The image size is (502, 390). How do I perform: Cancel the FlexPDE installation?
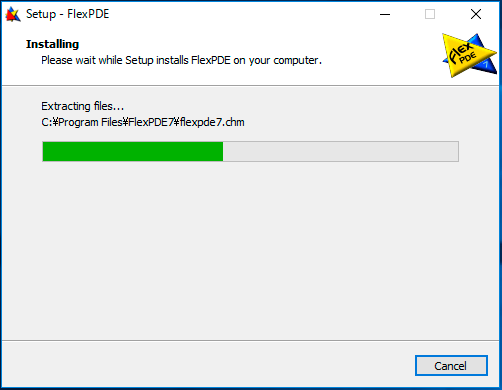(x=451, y=366)
